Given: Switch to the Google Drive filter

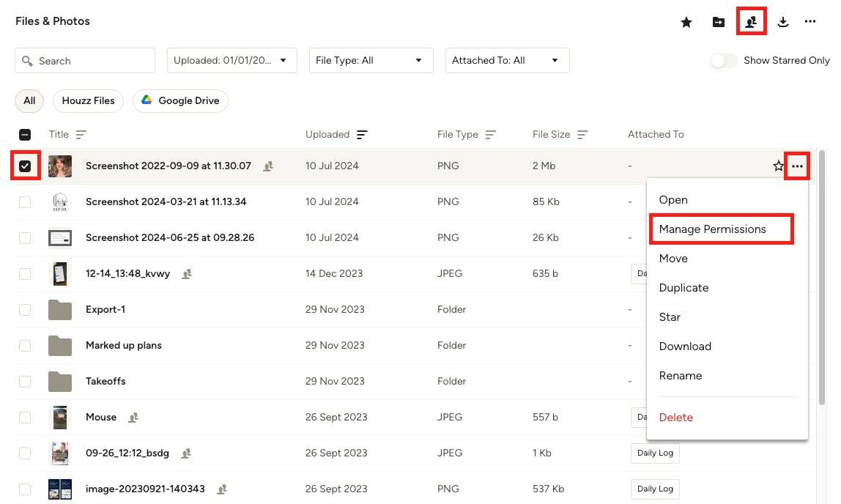Looking at the screenshot, I should (x=180, y=101).
